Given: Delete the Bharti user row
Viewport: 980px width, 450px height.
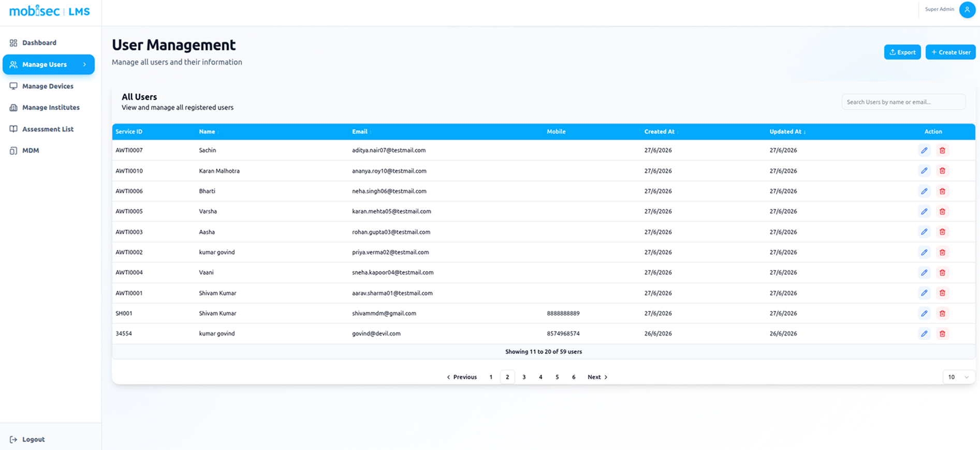Looking at the screenshot, I should coord(942,191).
